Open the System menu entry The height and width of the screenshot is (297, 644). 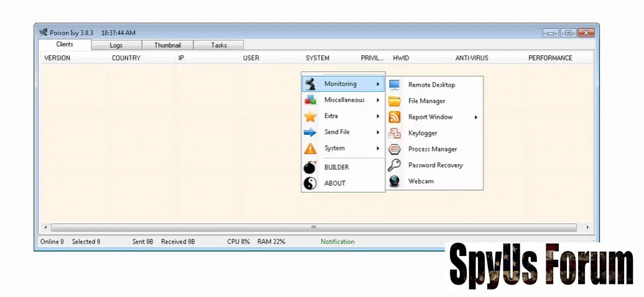click(335, 148)
